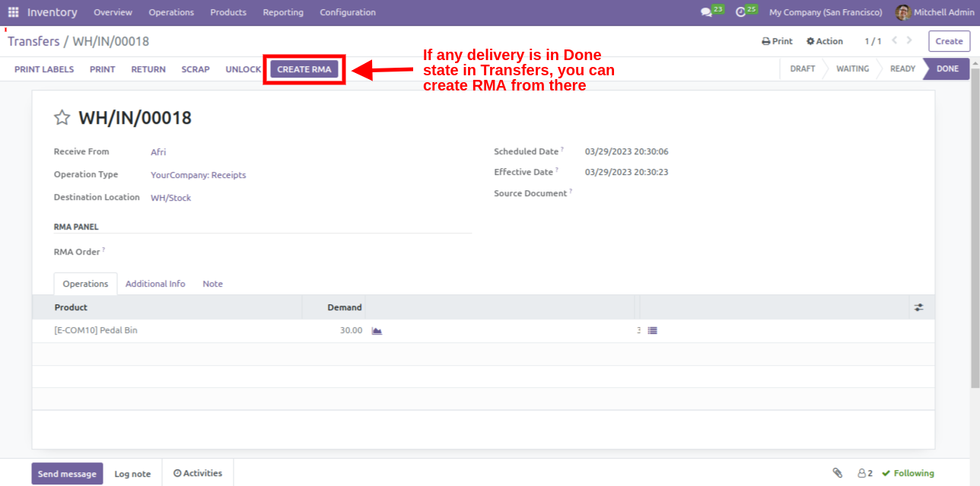Toggle optional columns settings icon
This screenshot has height=486, width=980.
click(919, 307)
